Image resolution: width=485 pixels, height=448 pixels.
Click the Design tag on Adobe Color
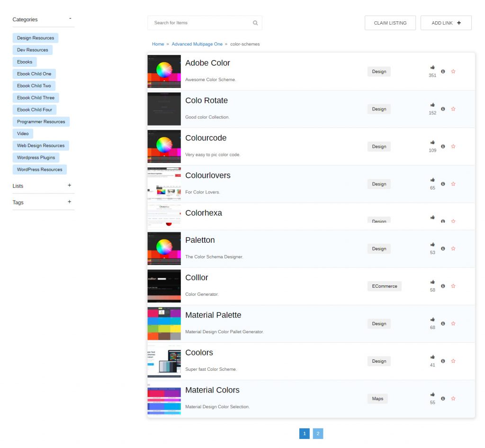pyautogui.click(x=379, y=72)
